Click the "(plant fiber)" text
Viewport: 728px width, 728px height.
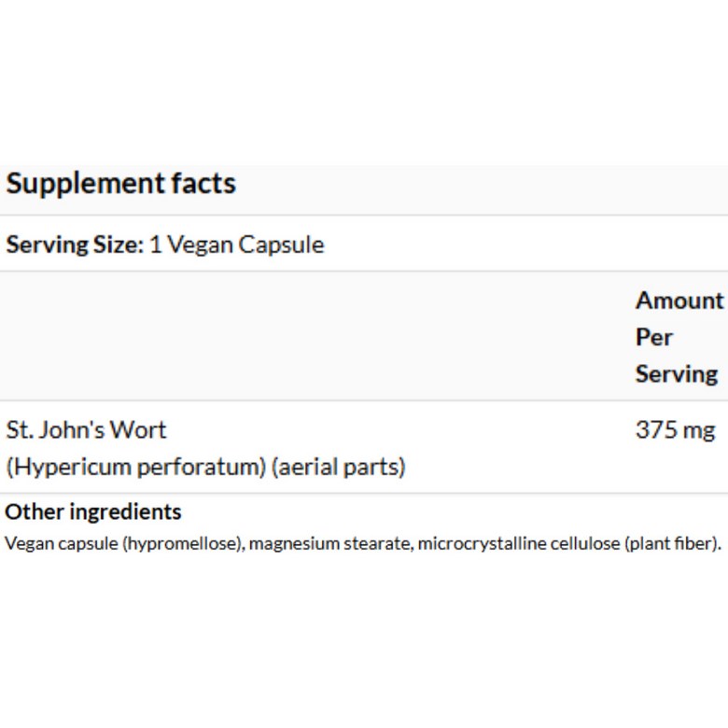click(x=673, y=543)
